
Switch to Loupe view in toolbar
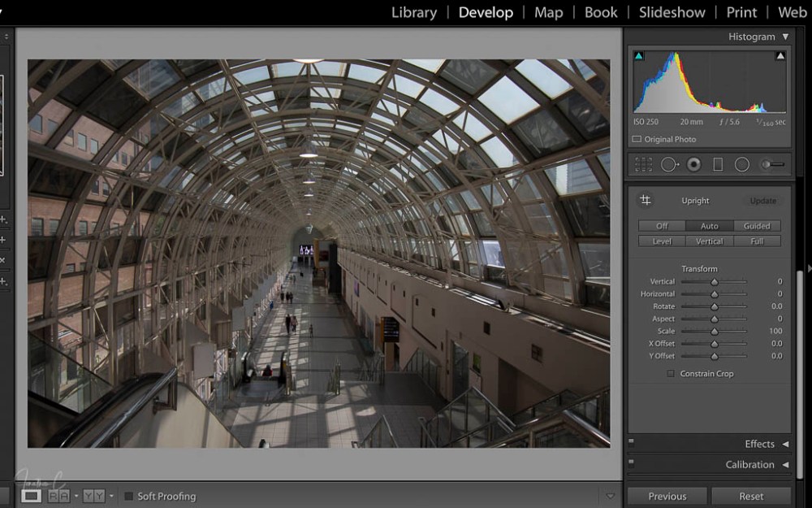31,496
